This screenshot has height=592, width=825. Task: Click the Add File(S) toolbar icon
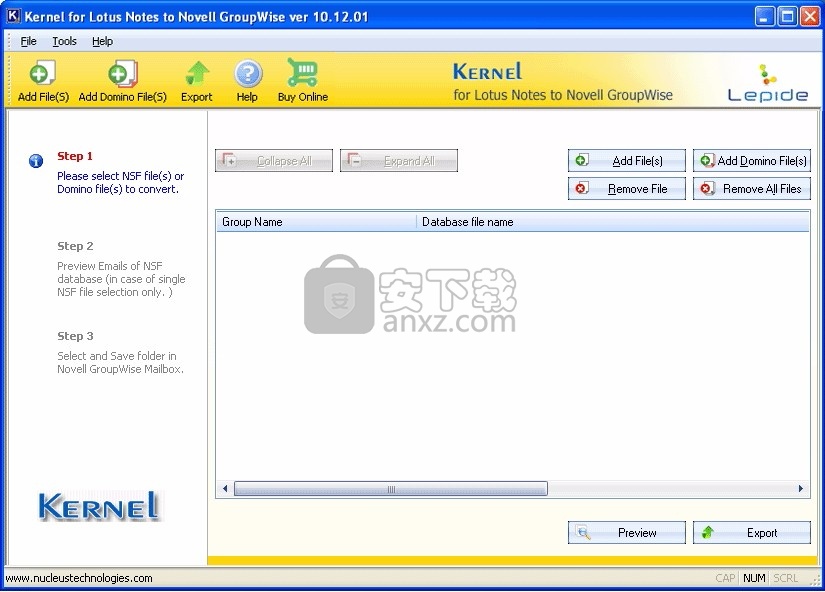43,74
